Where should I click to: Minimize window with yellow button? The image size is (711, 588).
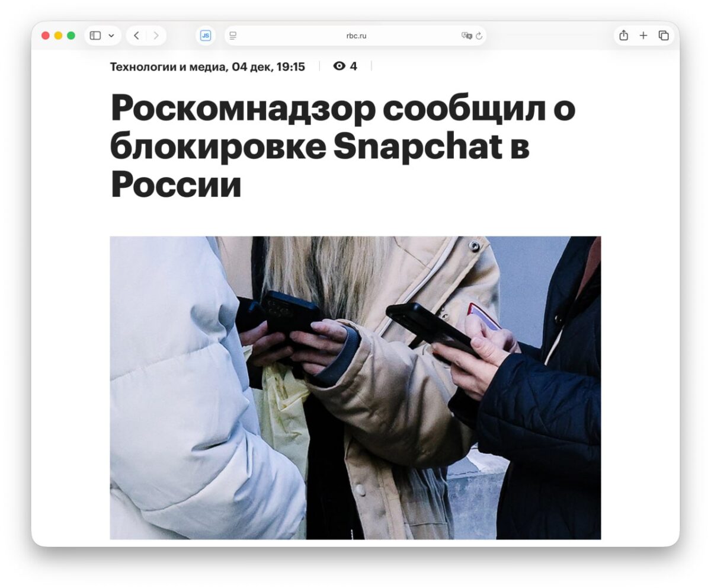pyautogui.click(x=58, y=36)
